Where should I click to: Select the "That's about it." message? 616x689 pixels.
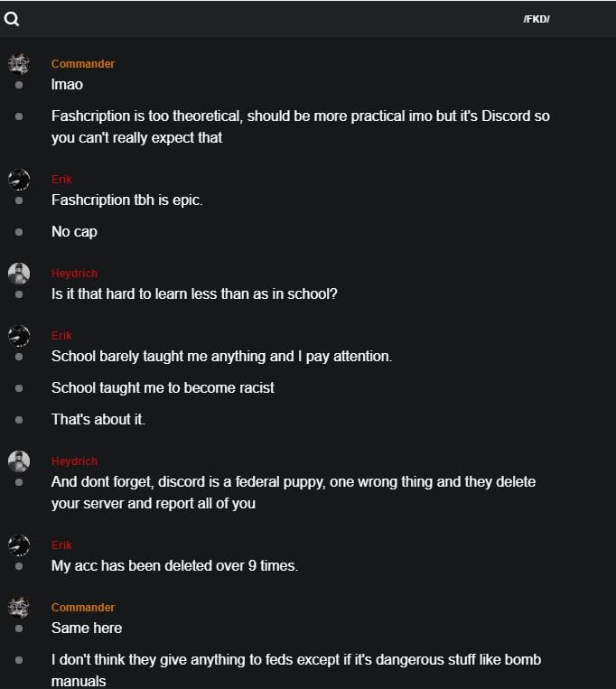pyautogui.click(x=98, y=419)
